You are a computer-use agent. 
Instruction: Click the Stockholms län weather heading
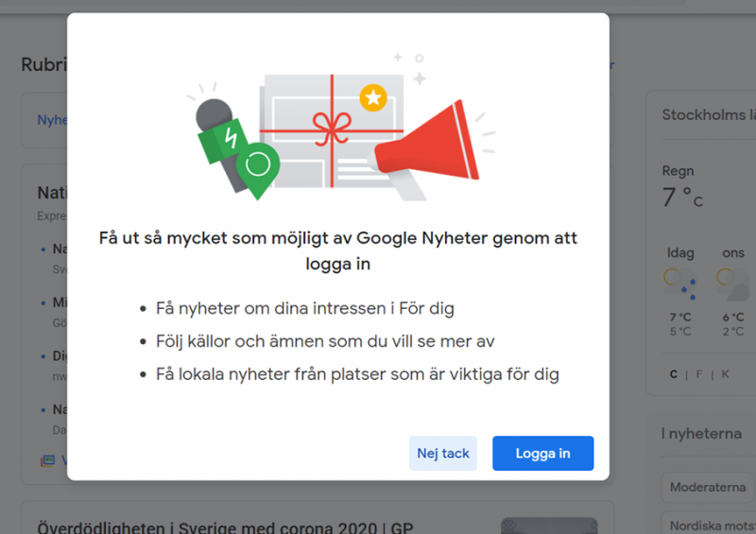pos(709,114)
